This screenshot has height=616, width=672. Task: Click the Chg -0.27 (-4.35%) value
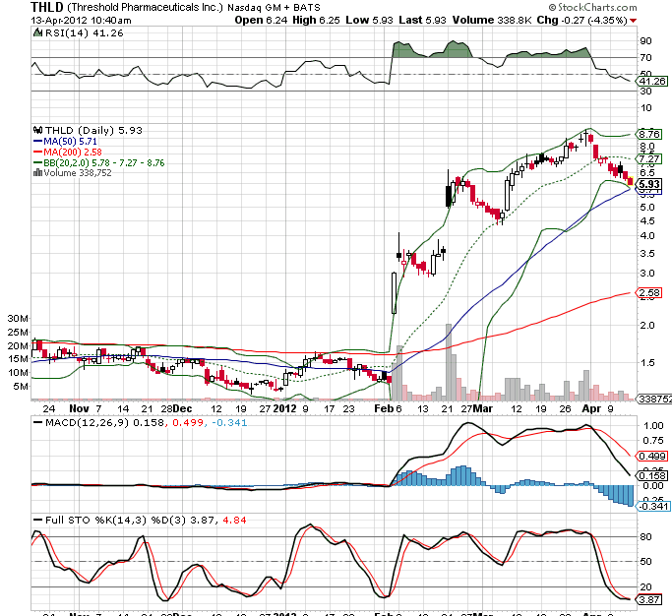click(582, 20)
